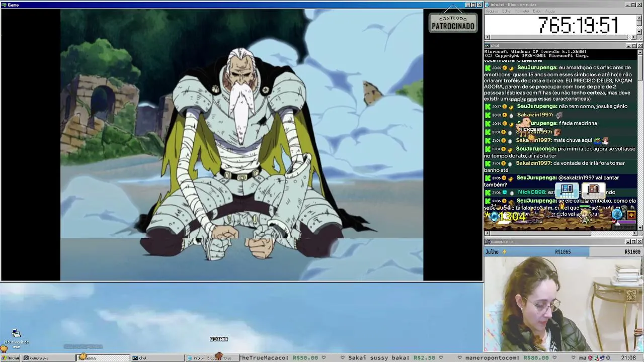Click the taskbar clock showing 21:08
The image size is (644, 362).
(x=628, y=358)
